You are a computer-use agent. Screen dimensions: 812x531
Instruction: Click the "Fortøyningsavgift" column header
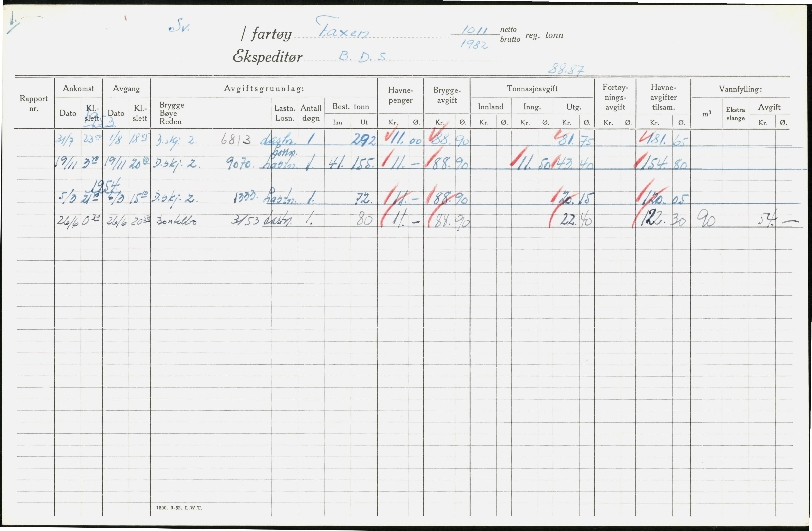point(615,97)
